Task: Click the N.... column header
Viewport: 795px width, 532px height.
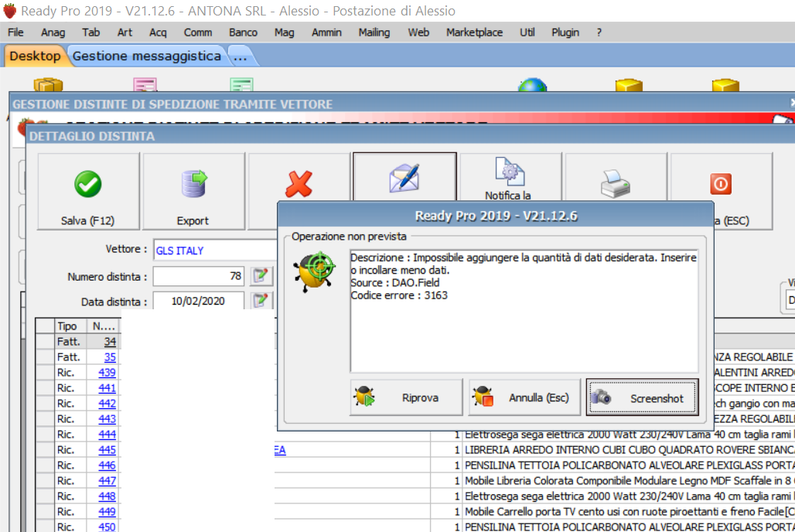Action: pyautogui.click(x=104, y=326)
